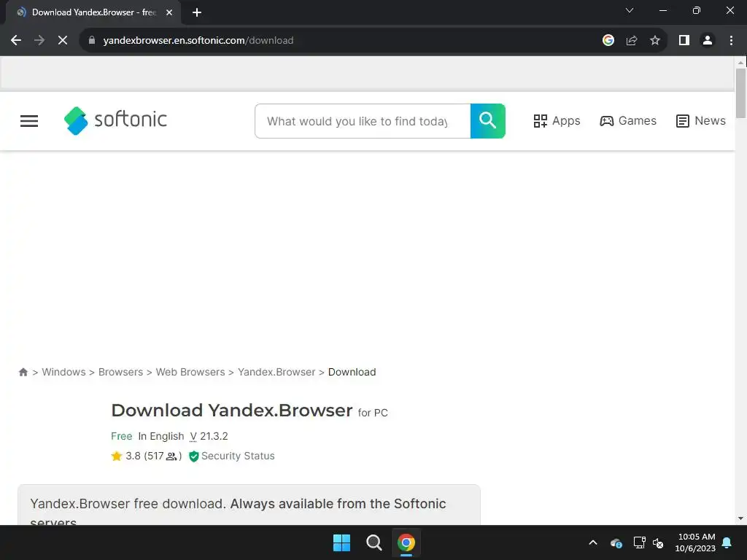The width and height of the screenshot is (747, 560).
Task: Click the In English label
Action: (x=161, y=436)
